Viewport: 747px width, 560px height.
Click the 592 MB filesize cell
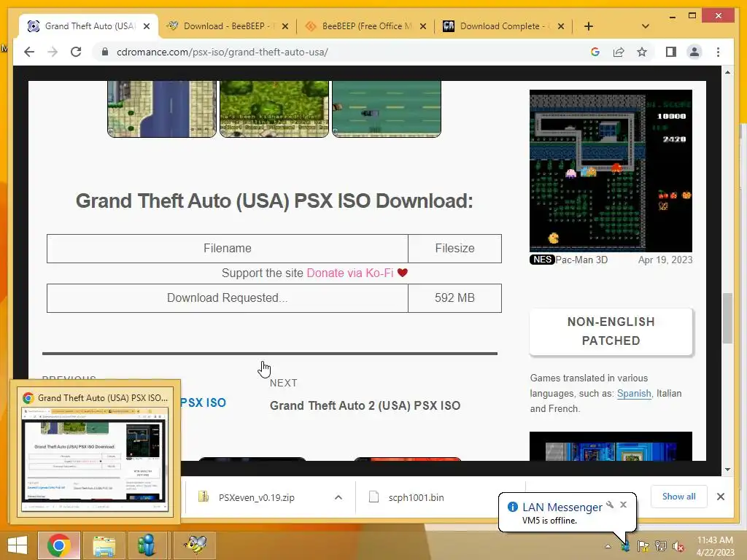pos(454,298)
